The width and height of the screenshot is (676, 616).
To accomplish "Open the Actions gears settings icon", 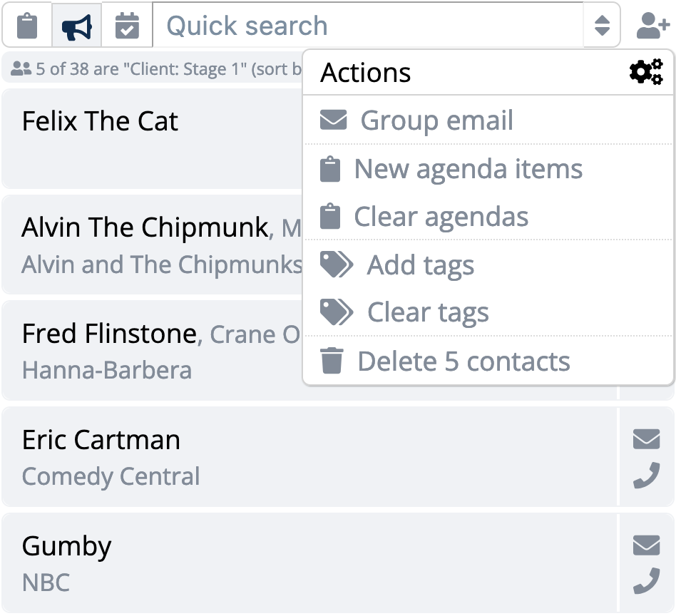I will (x=646, y=72).
